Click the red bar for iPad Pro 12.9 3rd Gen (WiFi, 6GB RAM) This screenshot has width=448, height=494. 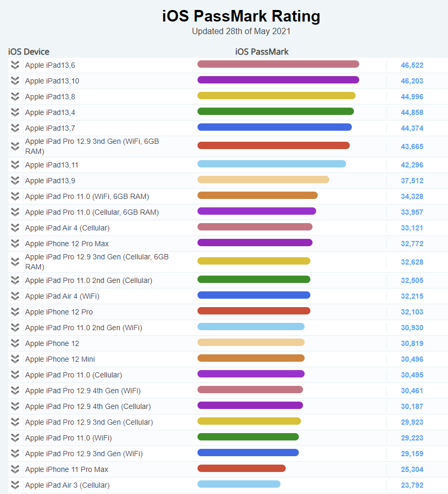273,145
